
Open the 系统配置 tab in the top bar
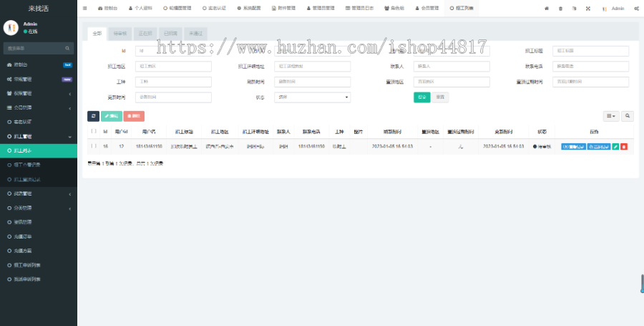click(x=249, y=8)
